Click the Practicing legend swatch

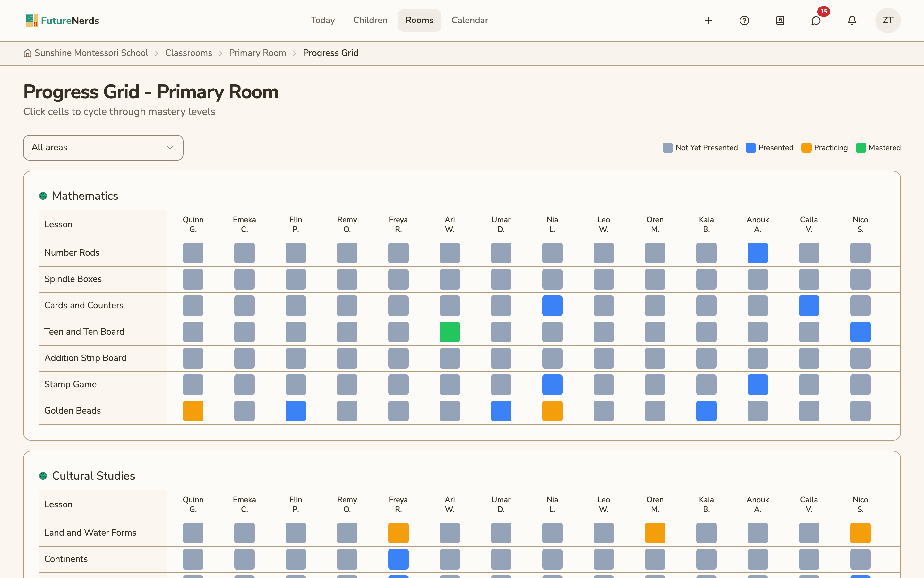click(x=806, y=148)
